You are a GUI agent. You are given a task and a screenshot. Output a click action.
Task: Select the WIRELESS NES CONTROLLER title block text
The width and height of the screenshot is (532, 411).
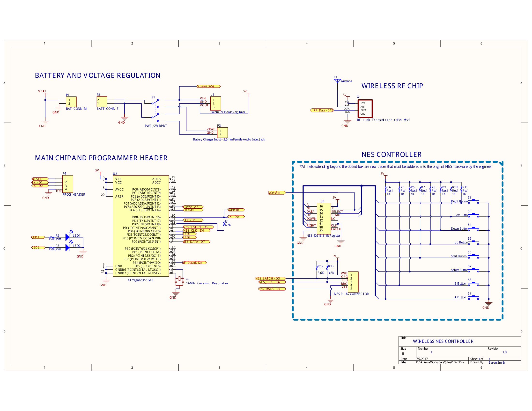tap(443, 341)
